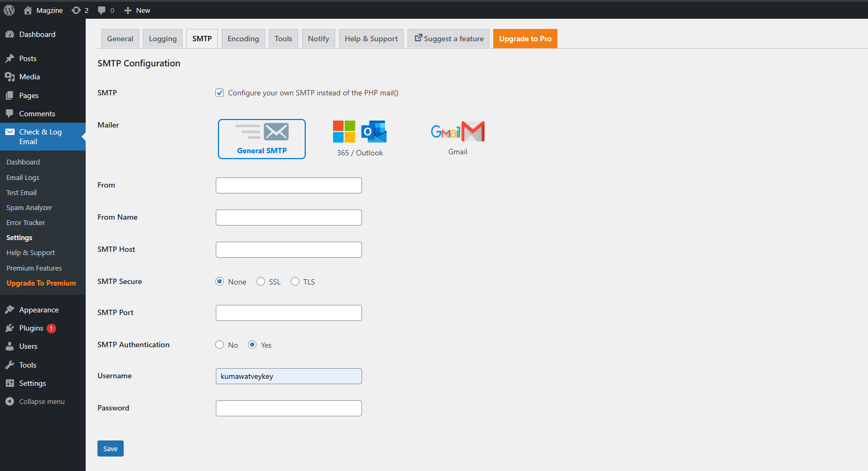The image size is (868, 471).
Task: Open the updates icon showing 2
Action: pyautogui.click(x=76, y=10)
